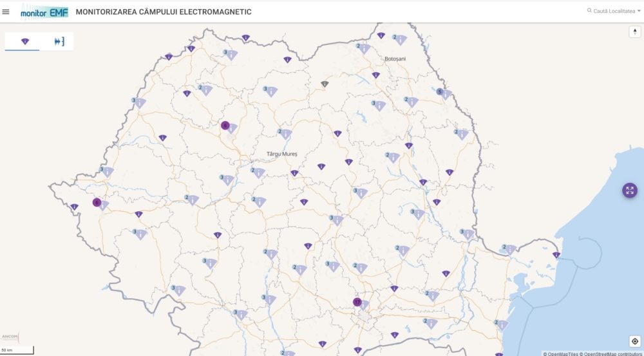Viewport: 644px width, 356px height.
Task: Click the Botoșani city label
Action: coord(395,59)
